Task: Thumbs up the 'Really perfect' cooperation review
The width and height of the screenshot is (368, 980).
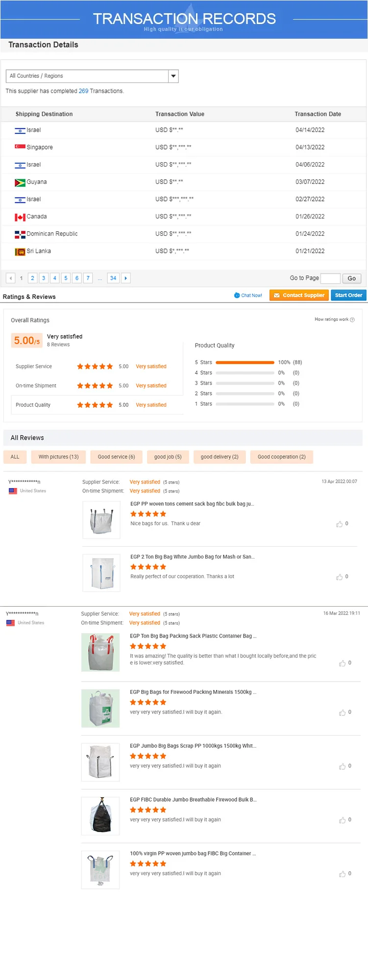Action: (340, 577)
